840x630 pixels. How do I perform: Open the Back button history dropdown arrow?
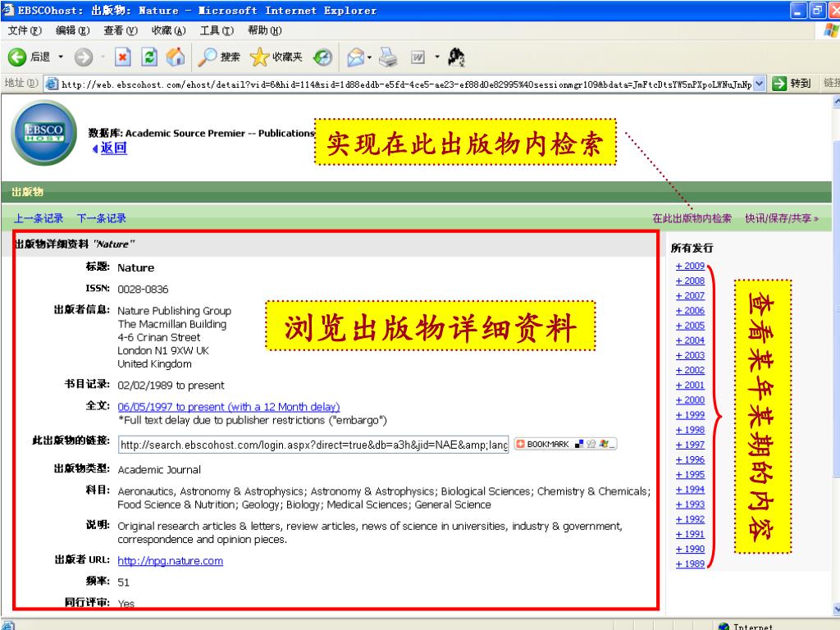61,57
